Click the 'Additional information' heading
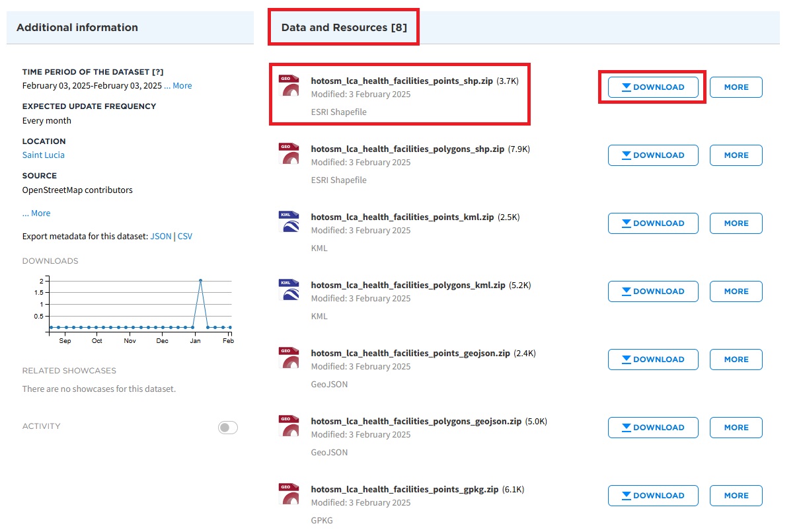 pyautogui.click(x=77, y=28)
